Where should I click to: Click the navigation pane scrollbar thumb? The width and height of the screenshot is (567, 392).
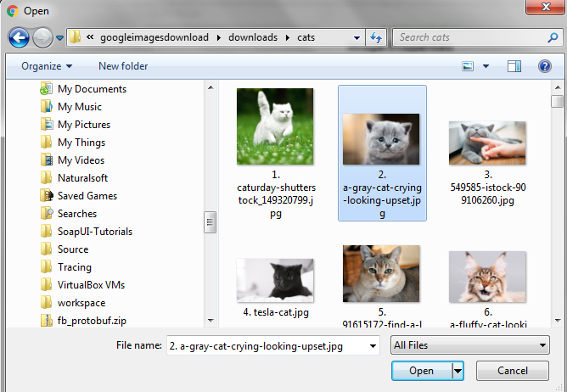click(211, 222)
